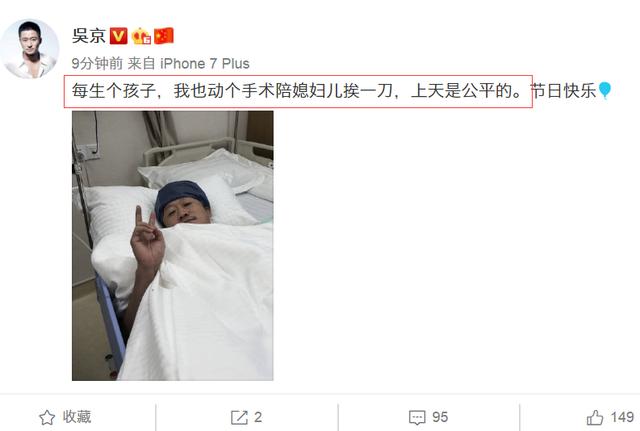Click the red China flag badge
The width and height of the screenshot is (640, 431).
(x=164, y=36)
